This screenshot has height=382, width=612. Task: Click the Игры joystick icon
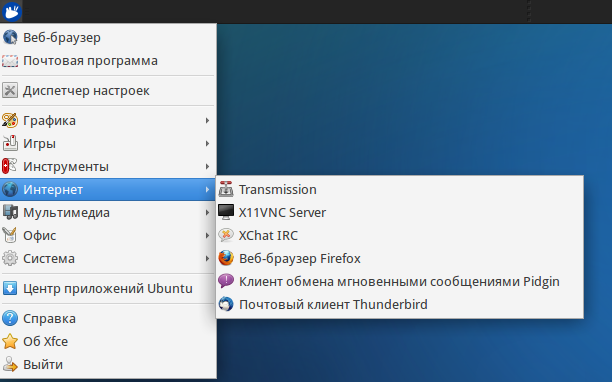pyautogui.click(x=10, y=144)
